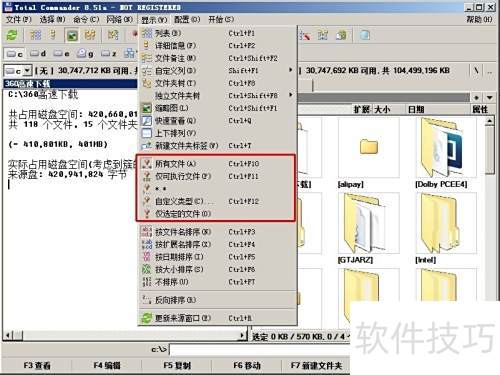
Task: Click the F5 复制 button
Action: [177, 366]
